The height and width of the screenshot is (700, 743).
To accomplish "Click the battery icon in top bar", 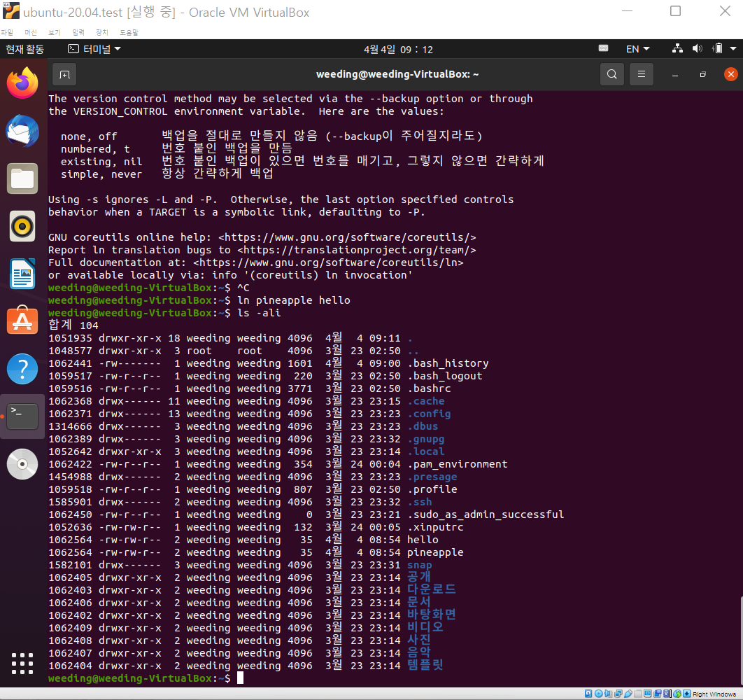I will tap(718, 48).
